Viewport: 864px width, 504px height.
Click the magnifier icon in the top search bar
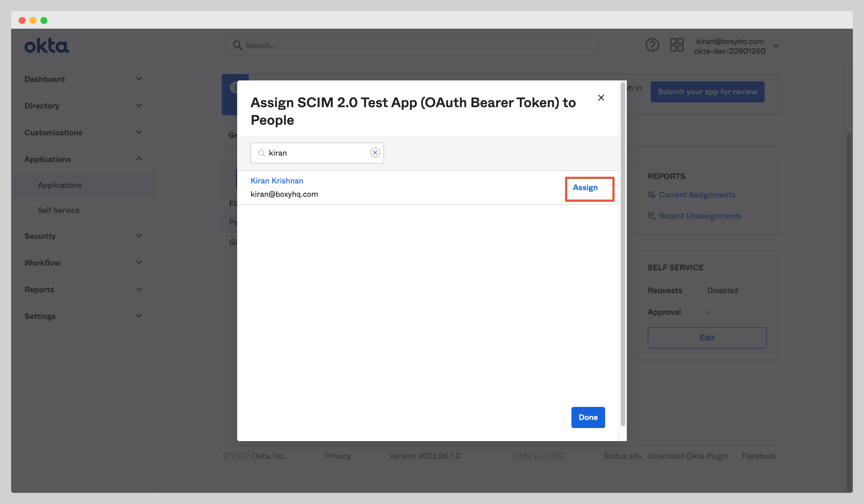point(237,45)
